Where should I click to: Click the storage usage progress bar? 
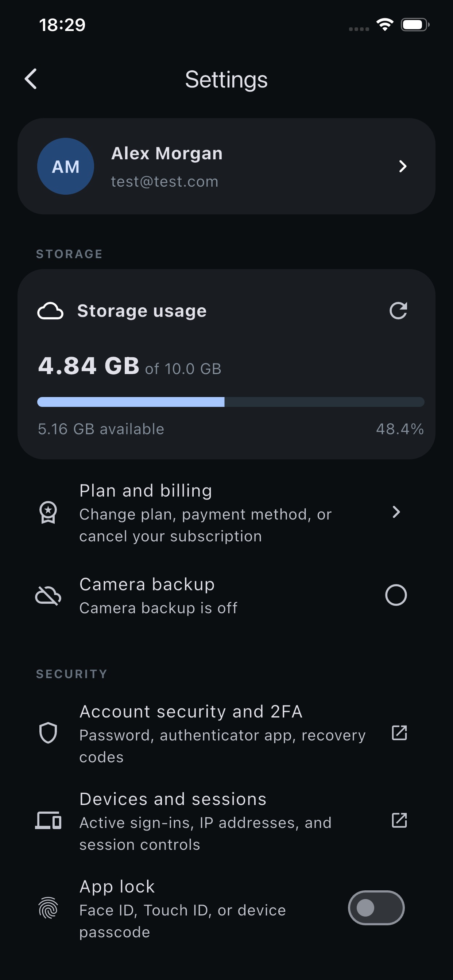(231, 402)
